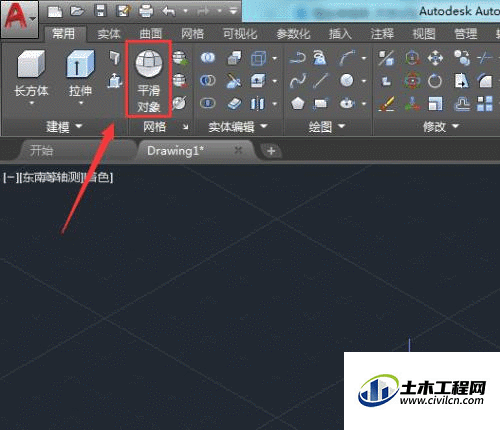Select the Circle draw tool
This screenshot has height=430, width=500.
coord(347,81)
